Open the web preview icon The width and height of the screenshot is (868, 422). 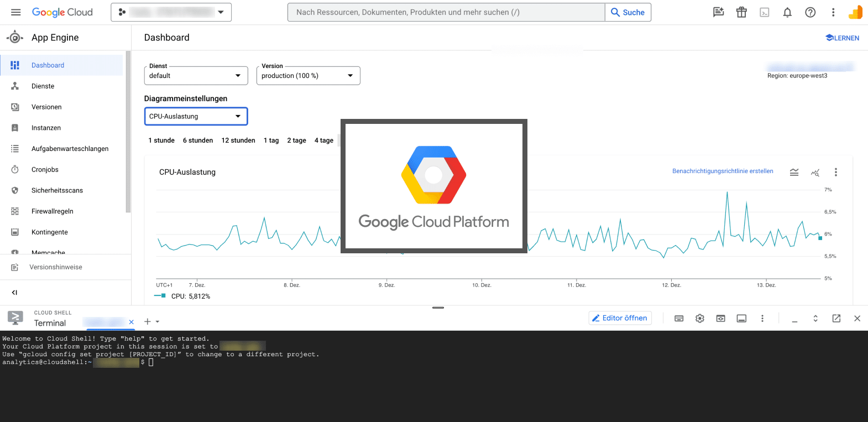(x=721, y=319)
